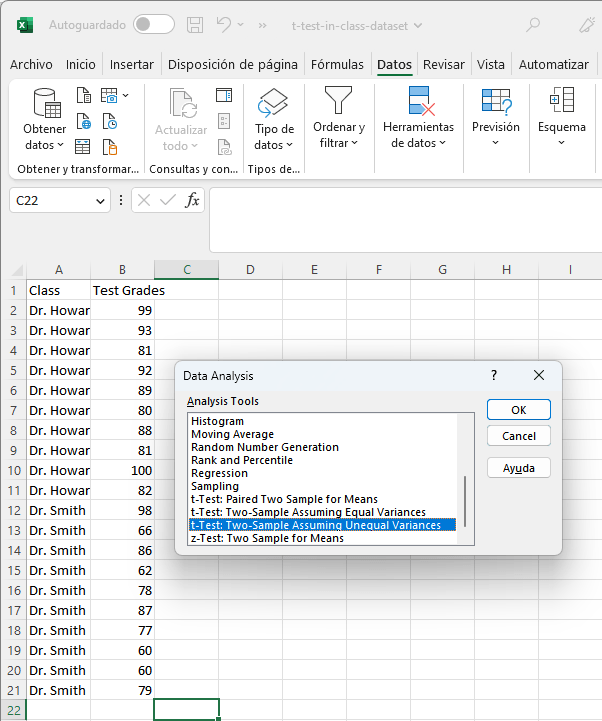Expand the quick access toolbar overflow chevrons
The height and width of the screenshot is (721, 602).
[263, 24]
